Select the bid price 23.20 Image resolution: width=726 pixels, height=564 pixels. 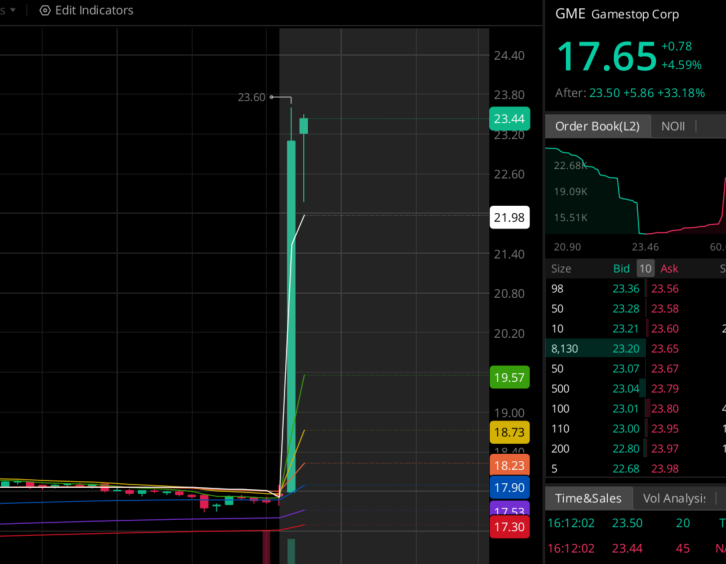pyautogui.click(x=626, y=349)
